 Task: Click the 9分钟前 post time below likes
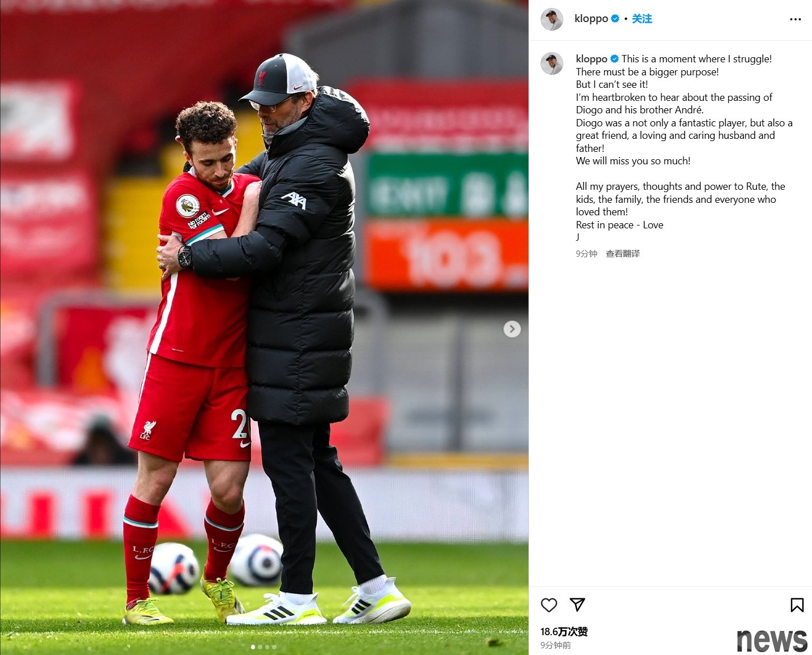[555, 645]
